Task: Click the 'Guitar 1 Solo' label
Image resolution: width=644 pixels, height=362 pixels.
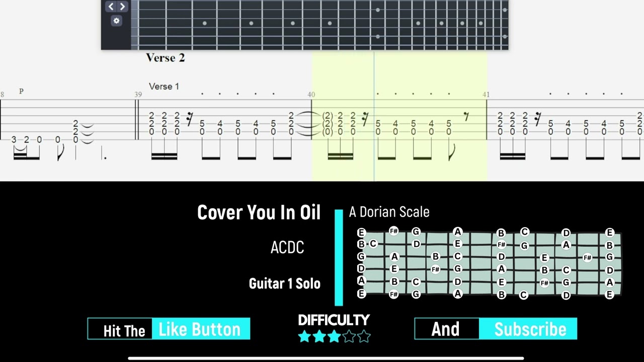Action: pos(284,284)
